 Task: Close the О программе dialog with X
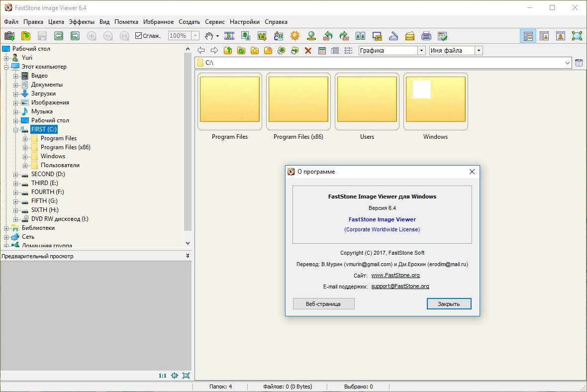click(472, 172)
